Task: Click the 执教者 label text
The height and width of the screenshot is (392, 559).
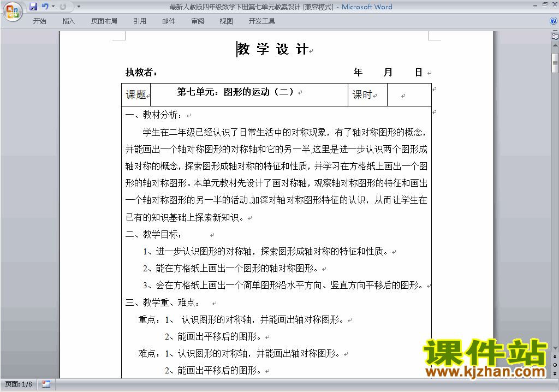Action: click(141, 73)
